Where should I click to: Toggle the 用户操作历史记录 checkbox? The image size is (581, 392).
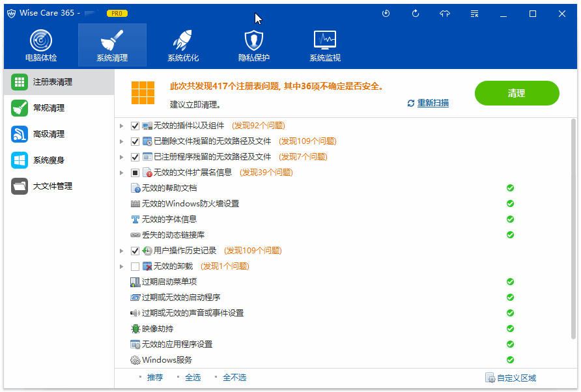(135, 251)
